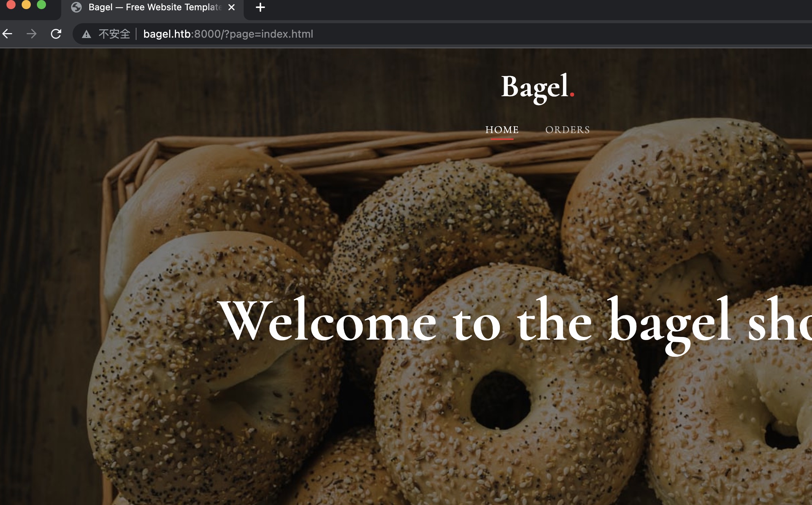Click the 不安全 security label
Image resolution: width=812 pixels, height=505 pixels.
(x=114, y=34)
